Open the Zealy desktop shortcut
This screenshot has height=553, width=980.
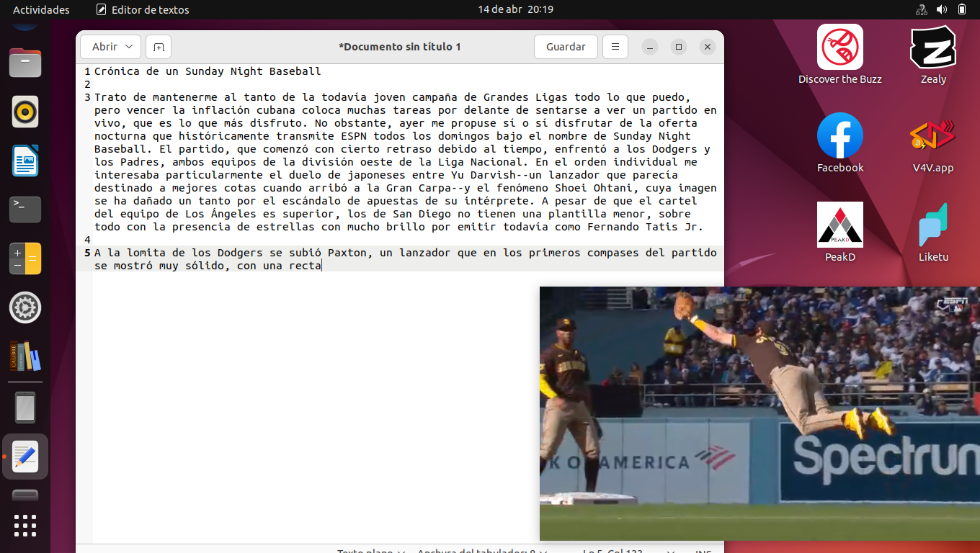(x=933, y=55)
